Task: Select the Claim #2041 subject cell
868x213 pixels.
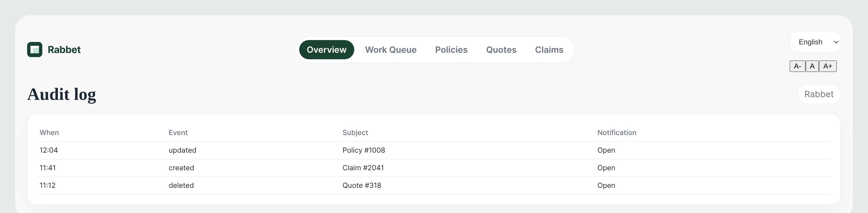Action: (x=363, y=168)
